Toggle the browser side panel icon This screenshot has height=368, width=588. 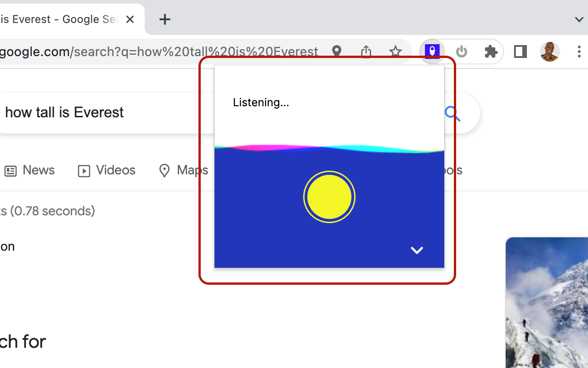520,52
